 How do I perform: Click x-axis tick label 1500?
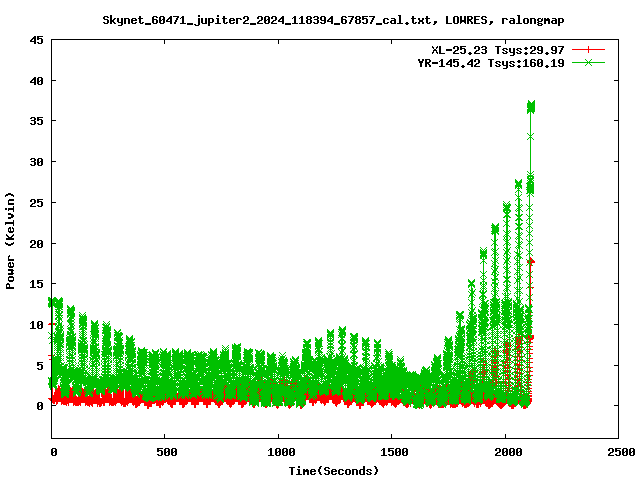[x=394, y=452]
